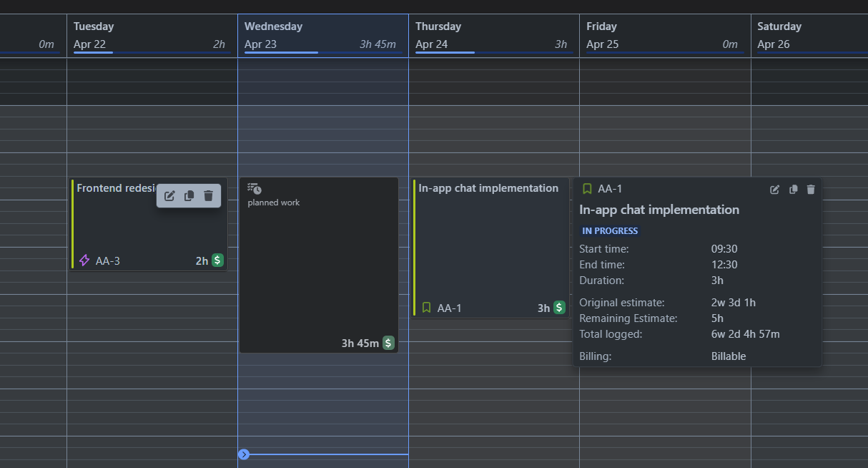
Task: Click Wednesday's 3h 45m total in header
Action: pos(378,44)
